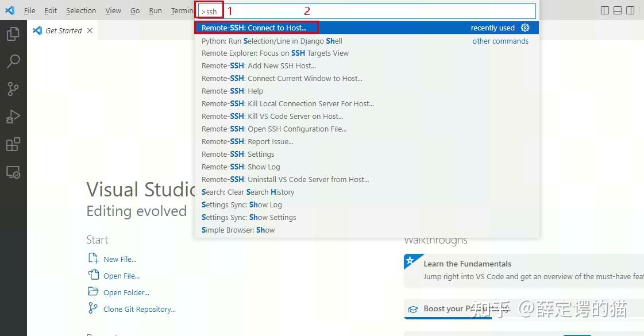Open the Explorer view in activity bar
This screenshot has height=336, width=644.
point(13,34)
